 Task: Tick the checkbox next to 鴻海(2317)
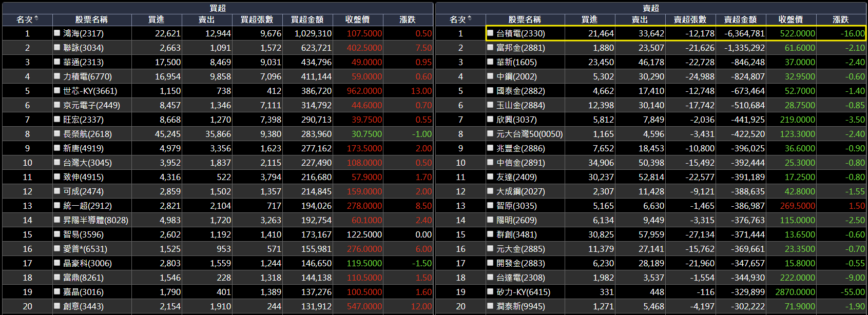coord(57,33)
